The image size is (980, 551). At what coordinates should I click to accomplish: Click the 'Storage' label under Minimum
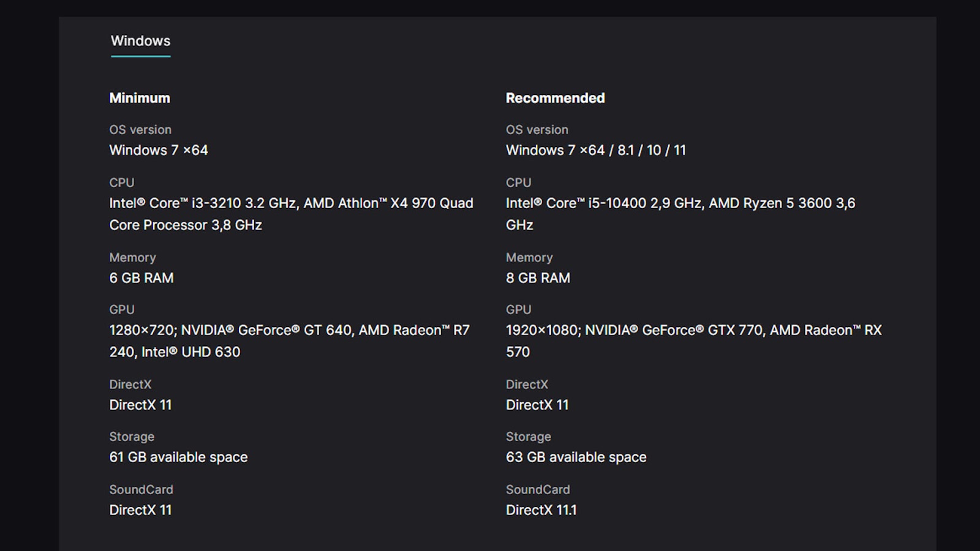click(132, 437)
